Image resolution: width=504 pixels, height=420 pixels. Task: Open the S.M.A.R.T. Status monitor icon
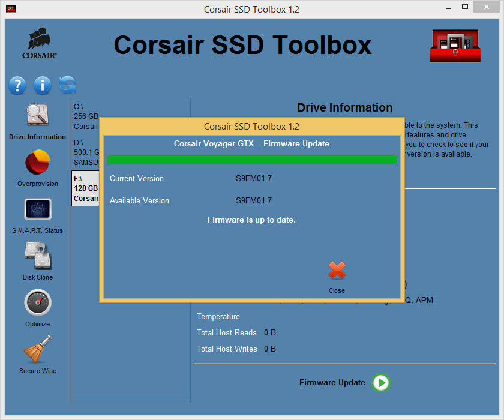(x=38, y=209)
